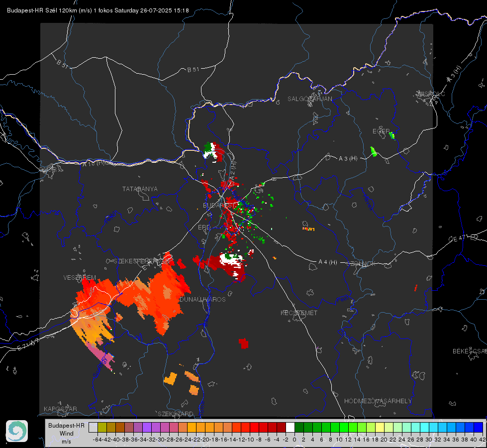
Task: Select the BÉKÉSCSABA city label
Action: coord(470,351)
